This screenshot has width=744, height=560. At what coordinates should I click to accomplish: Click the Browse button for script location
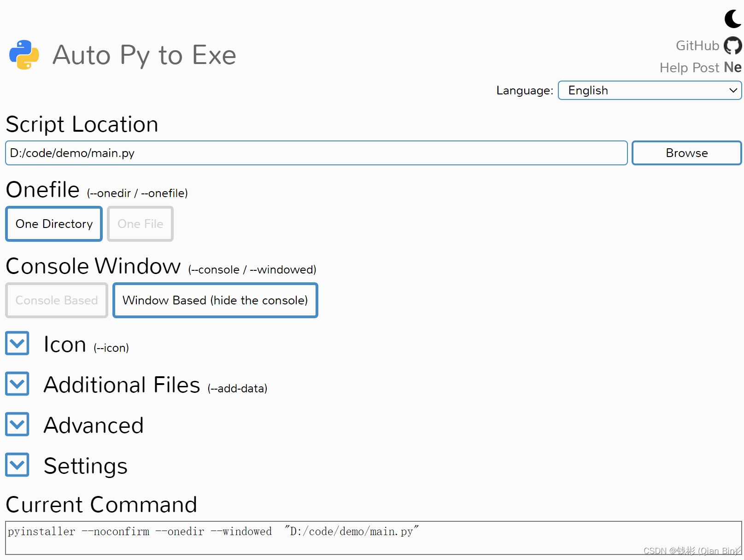[x=686, y=153]
